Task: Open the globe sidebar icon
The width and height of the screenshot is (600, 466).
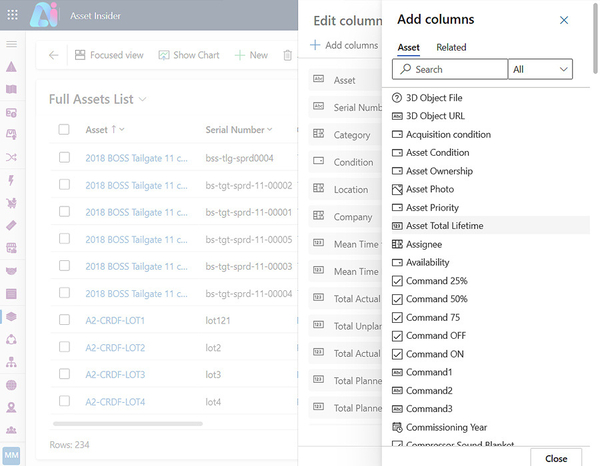Action: (11, 385)
